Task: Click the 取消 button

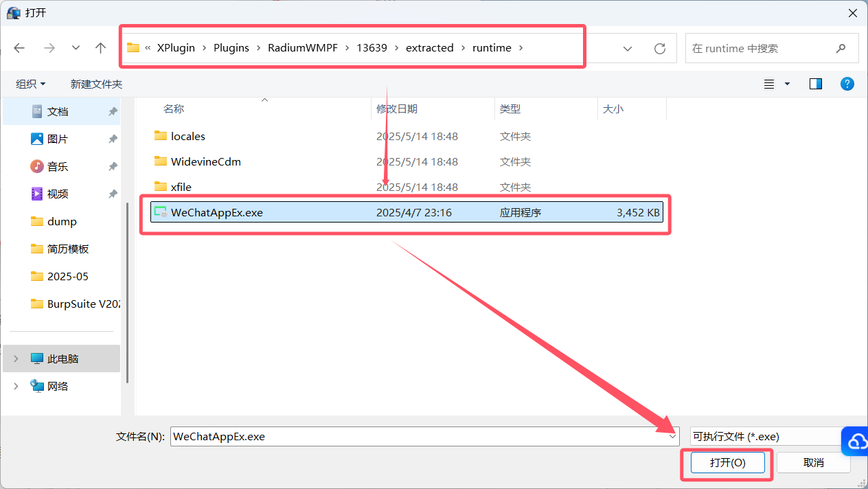Action: [x=813, y=463]
